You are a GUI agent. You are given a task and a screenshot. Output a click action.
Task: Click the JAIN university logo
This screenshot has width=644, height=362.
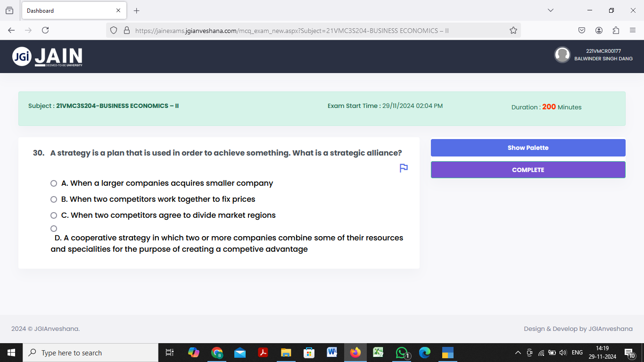(x=46, y=56)
